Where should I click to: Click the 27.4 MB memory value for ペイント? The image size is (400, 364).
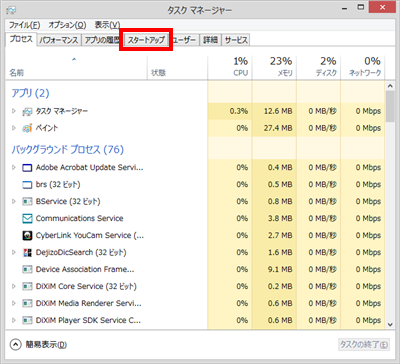[278, 128]
